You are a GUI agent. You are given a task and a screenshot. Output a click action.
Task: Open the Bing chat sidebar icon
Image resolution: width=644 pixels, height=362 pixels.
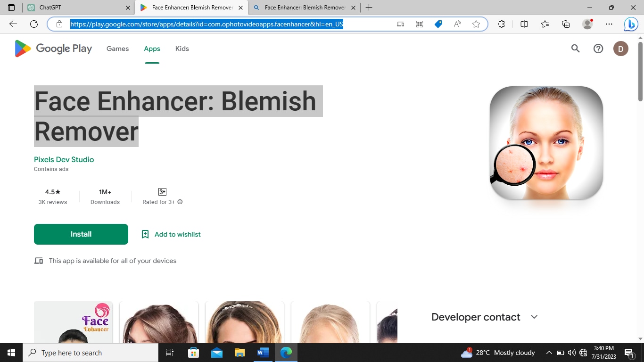pos(631,24)
